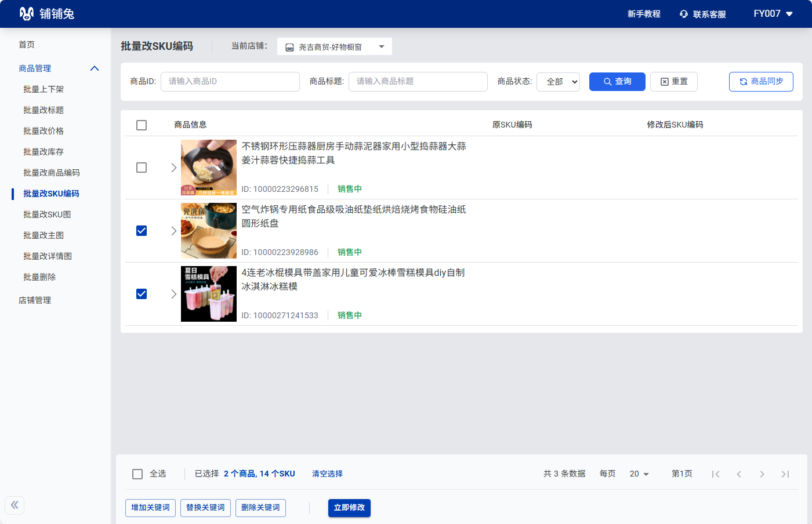This screenshot has width=812, height=524.
Task: Click the 铺铺兔 rabbit logo icon
Action: 27,14
